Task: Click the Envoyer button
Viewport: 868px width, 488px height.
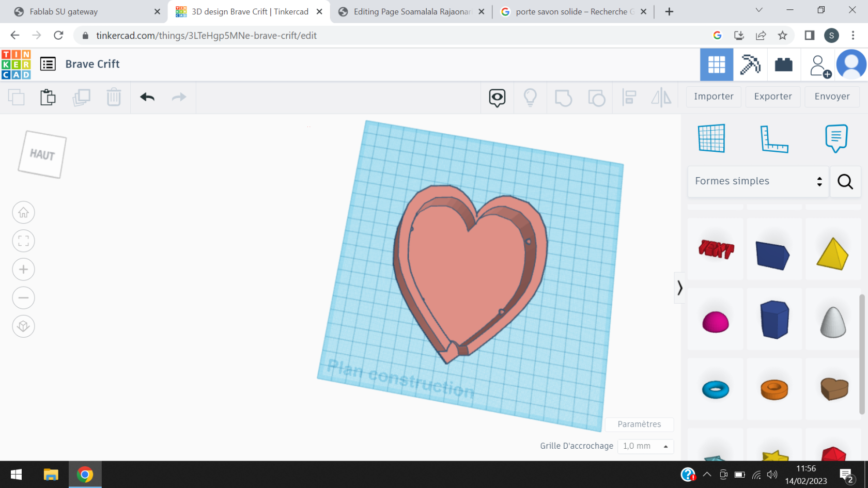Action: 832,97
